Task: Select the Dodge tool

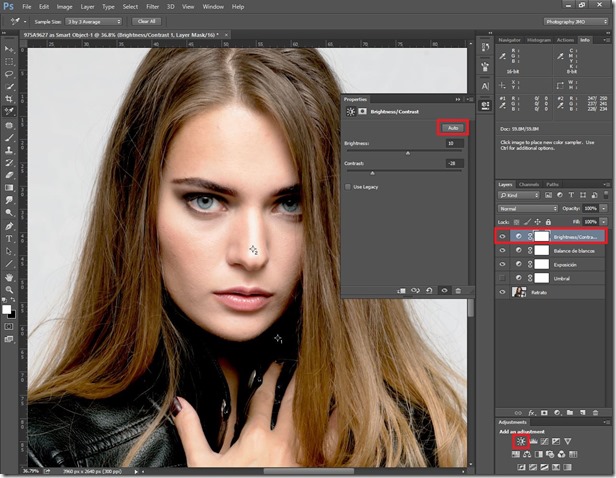Action: tap(9, 213)
